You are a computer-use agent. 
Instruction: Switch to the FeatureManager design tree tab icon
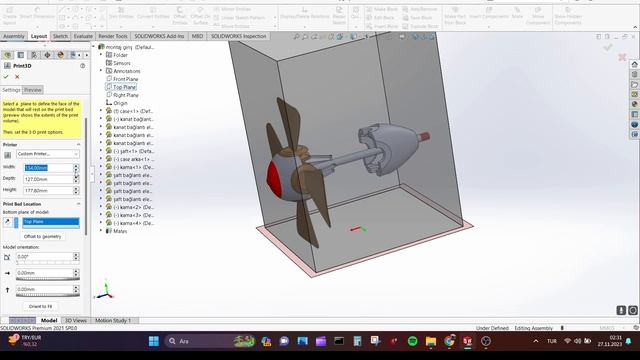(8, 55)
